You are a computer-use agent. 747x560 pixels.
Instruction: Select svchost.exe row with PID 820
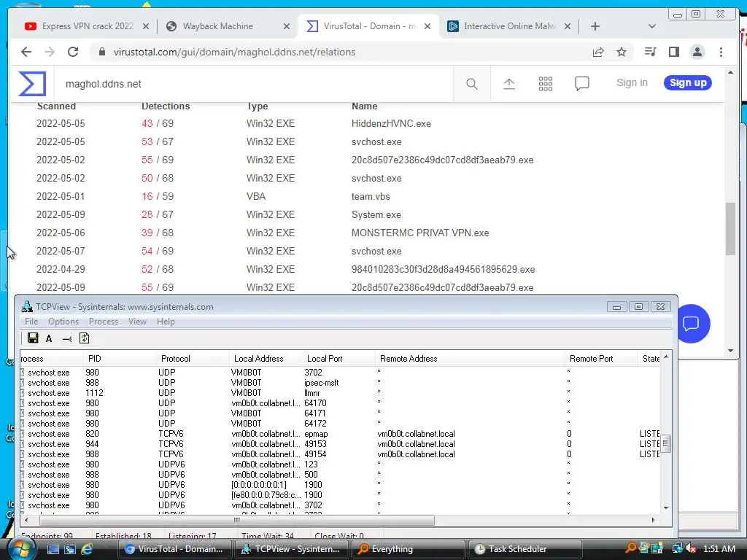pos(340,434)
